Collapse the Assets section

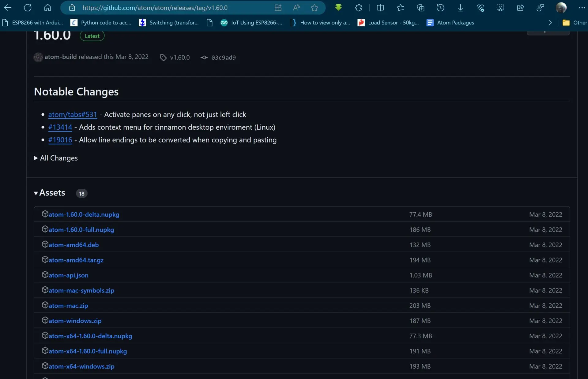pos(50,193)
